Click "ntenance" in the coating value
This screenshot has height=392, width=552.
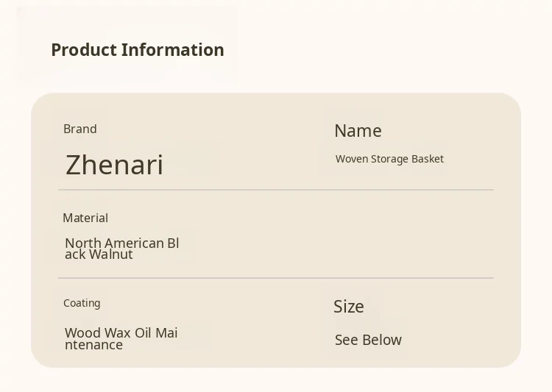click(x=93, y=344)
